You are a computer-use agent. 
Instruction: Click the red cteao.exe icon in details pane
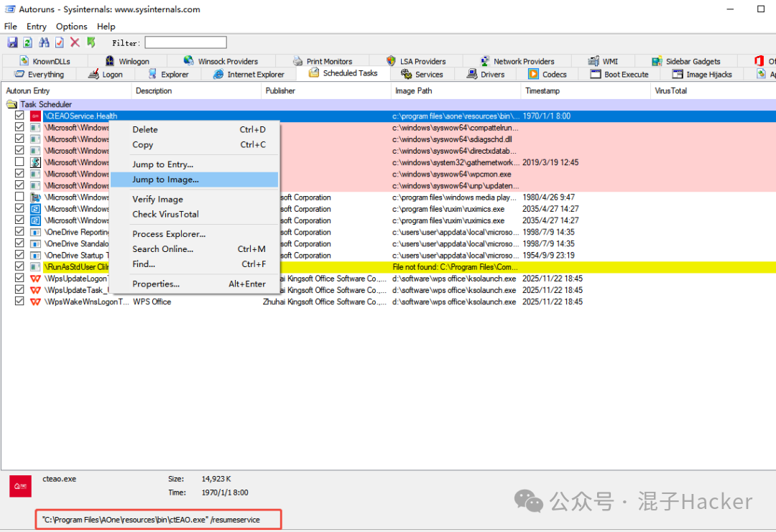(x=20, y=486)
